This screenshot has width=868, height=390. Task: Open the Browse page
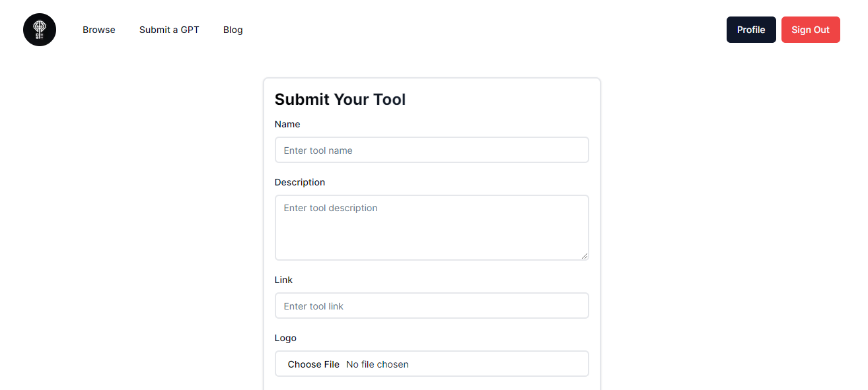[x=99, y=30]
